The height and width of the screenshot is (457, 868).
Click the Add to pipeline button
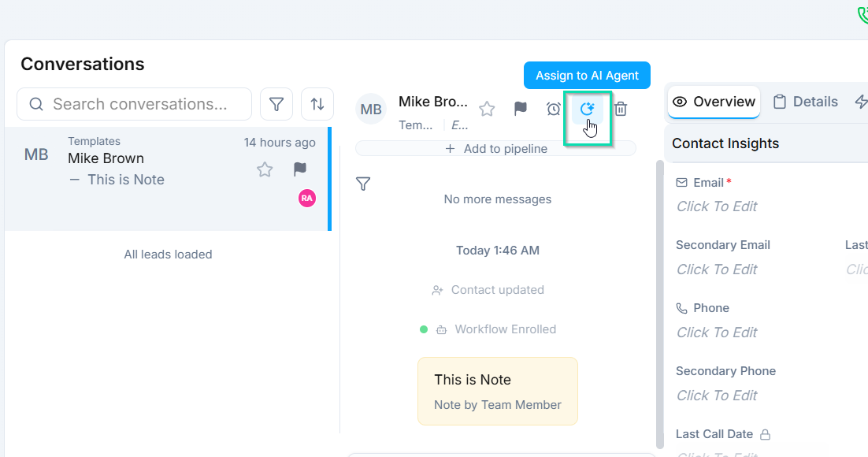coord(496,148)
